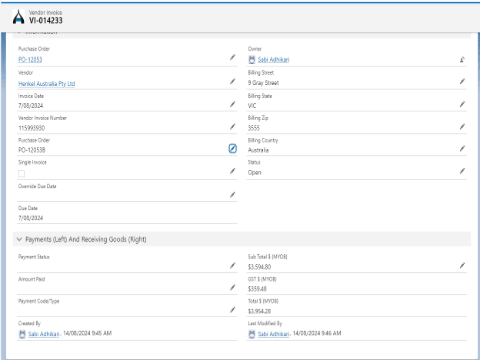Click the Billing State value VIC

tap(252, 106)
